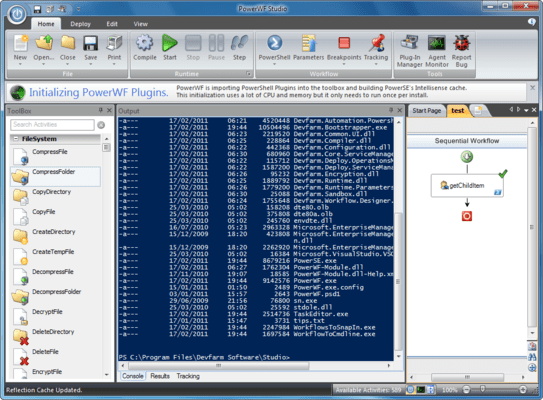This screenshot has height=400, width=543.
Task: Click the red workflow end node
Action: (466, 216)
